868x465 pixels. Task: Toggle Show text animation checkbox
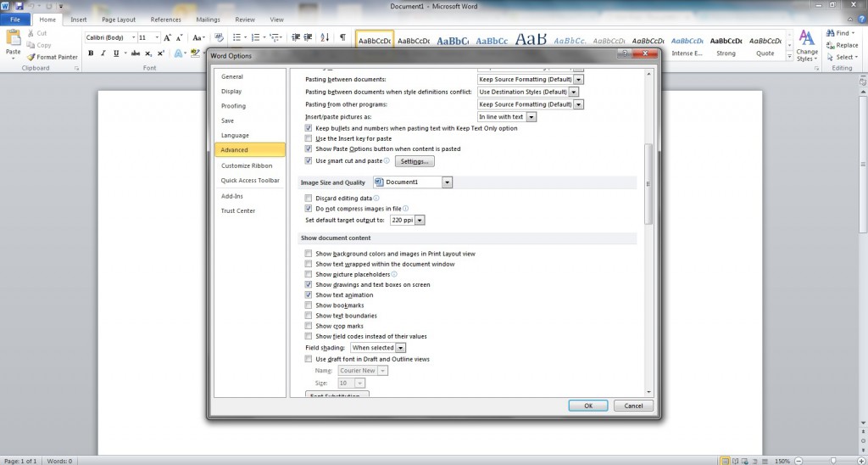(309, 294)
